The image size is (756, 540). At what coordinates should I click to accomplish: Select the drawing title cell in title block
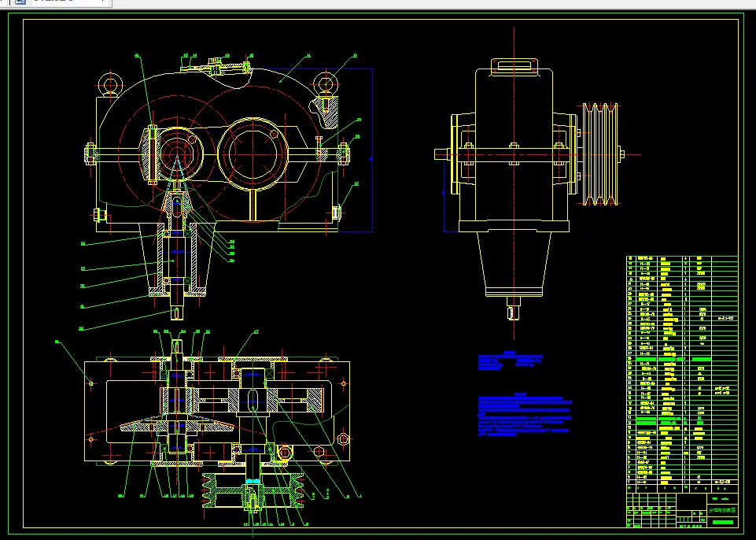pyautogui.click(x=721, y=510)
